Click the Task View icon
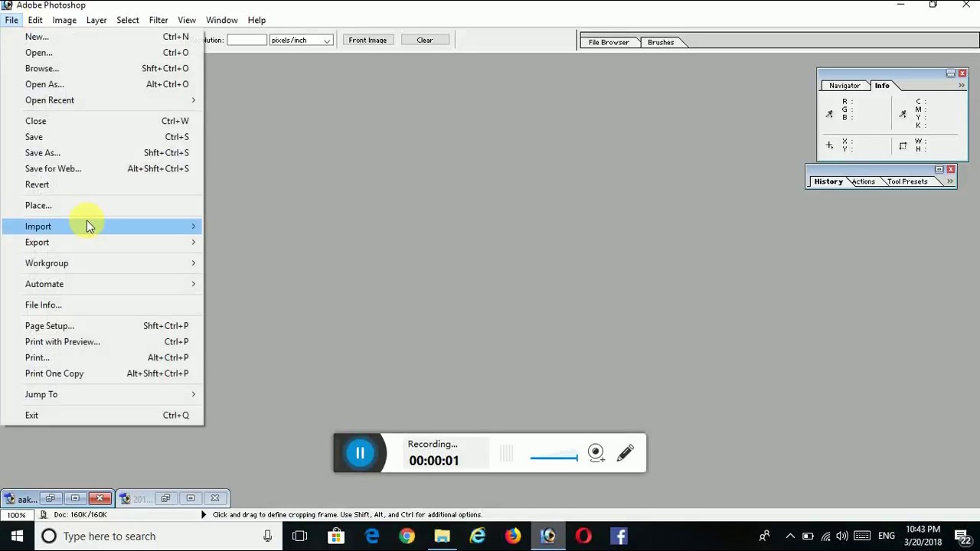The height and width of the screenshot is (551, 980). (x=300, y=536)
